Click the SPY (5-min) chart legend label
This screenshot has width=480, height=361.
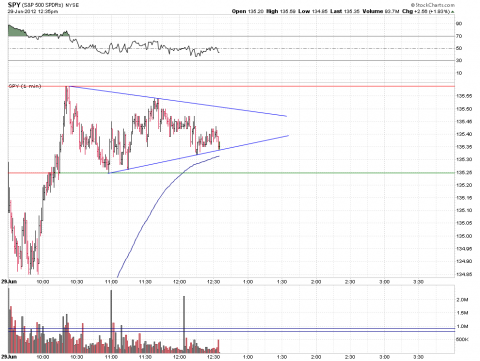pyautogui.click(x=25, y=86)
